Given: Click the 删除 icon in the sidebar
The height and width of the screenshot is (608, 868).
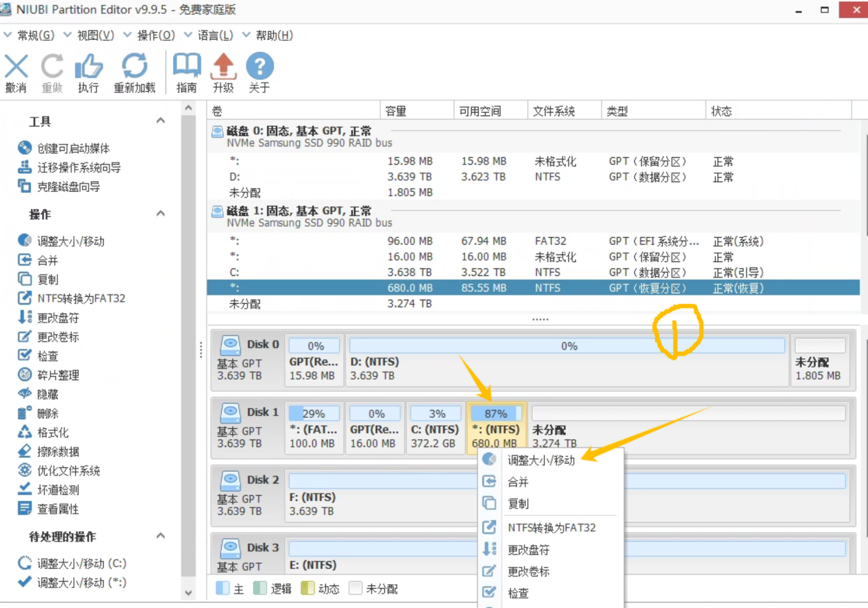Looking at the screenshot, I should point(24,413).
